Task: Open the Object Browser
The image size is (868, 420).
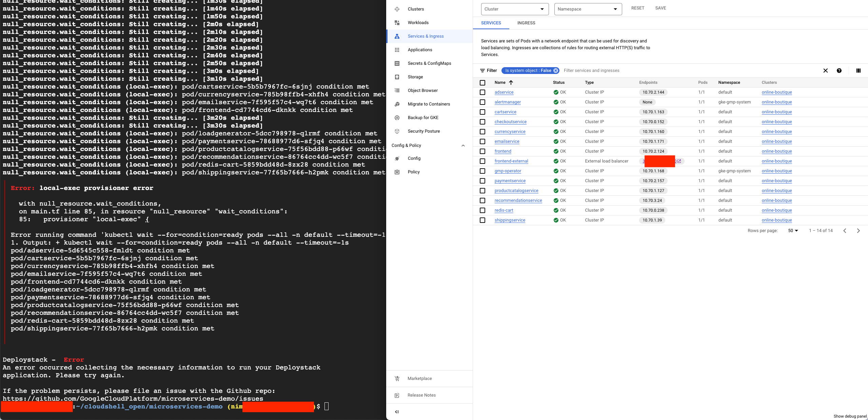Action: (422, 90)
